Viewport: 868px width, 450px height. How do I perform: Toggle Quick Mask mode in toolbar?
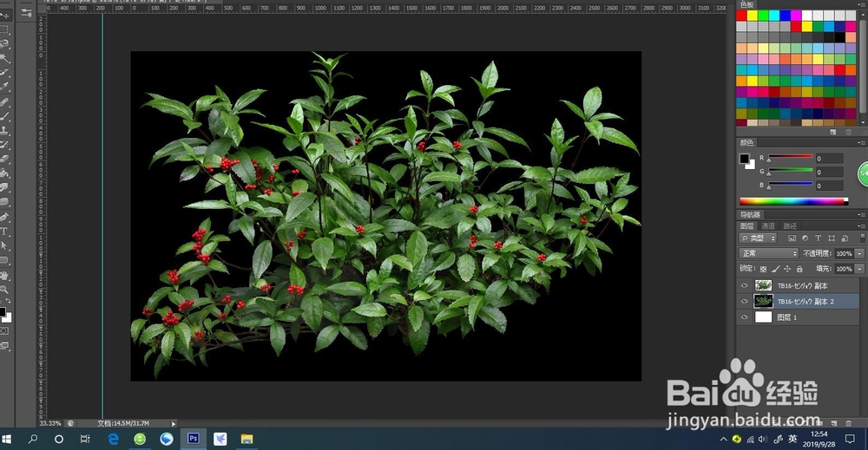(x=4, y=331)
